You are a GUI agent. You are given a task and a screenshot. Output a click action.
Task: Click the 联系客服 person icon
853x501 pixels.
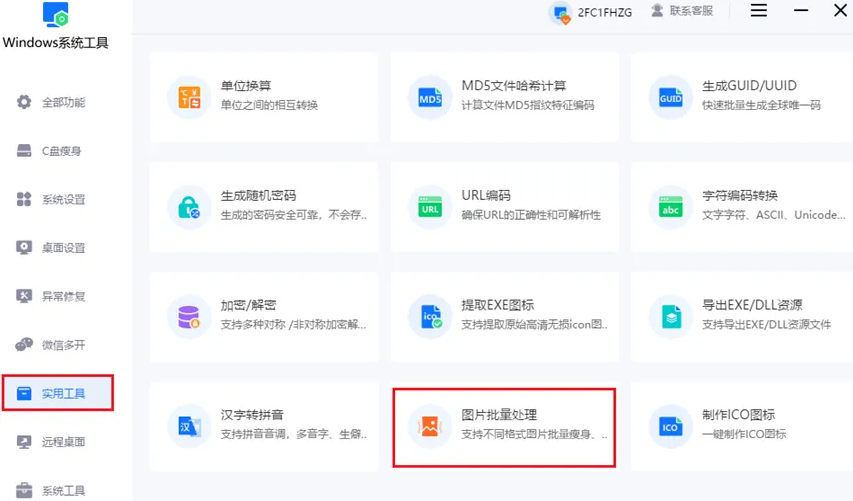pyautogui.click(x=657, y=10)
